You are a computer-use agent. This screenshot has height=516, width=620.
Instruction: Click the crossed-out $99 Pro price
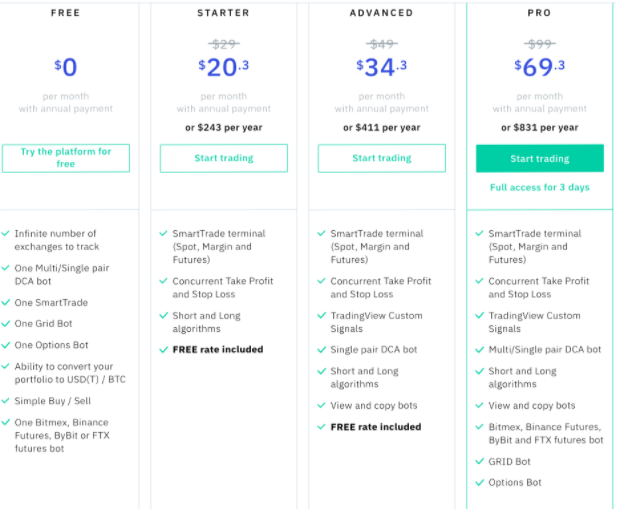(539, 44)
